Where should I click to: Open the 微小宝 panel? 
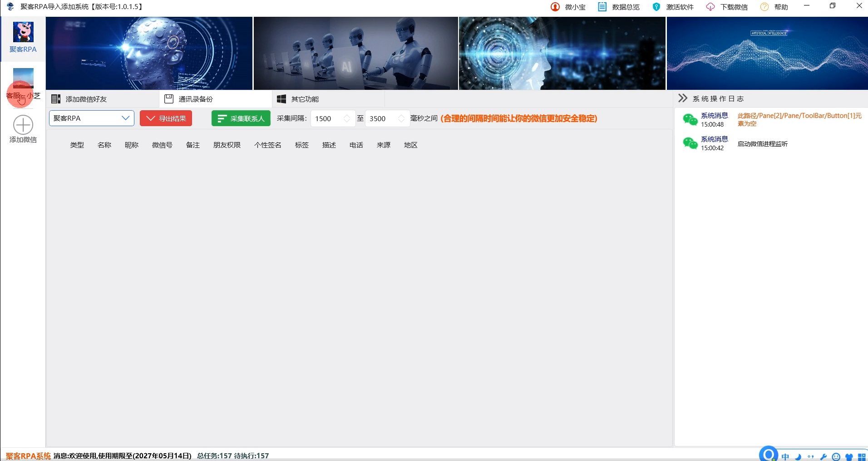[x=568, y=6]
